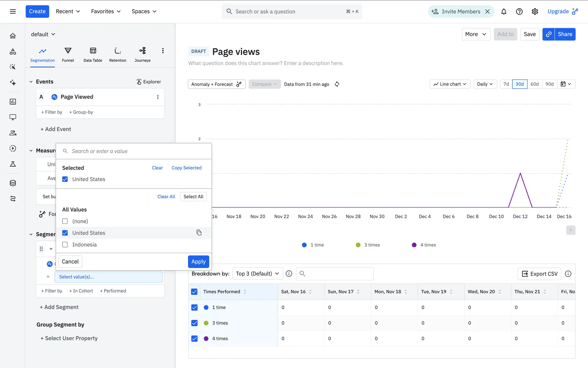Click the Clear All link

click(x=166, y=197)
